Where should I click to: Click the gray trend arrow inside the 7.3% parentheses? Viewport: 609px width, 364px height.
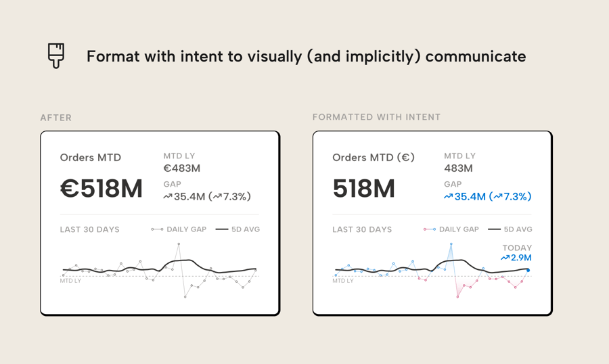pos(217,197)
